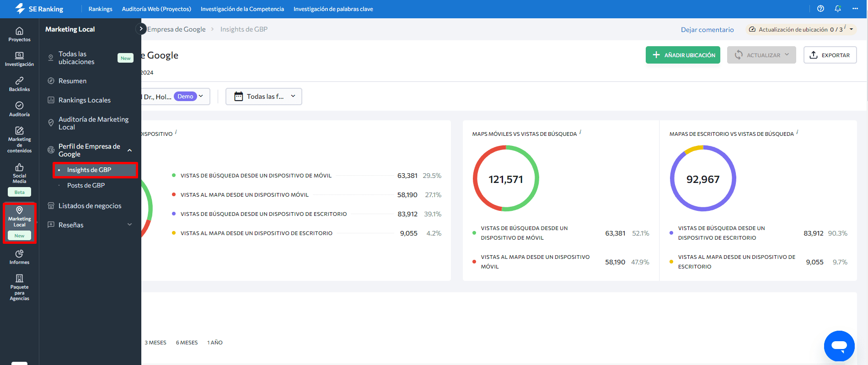Open Paquete para Agencias sidebar icon
This screenshot has height=365, width=868.
(x=19, y=287)
